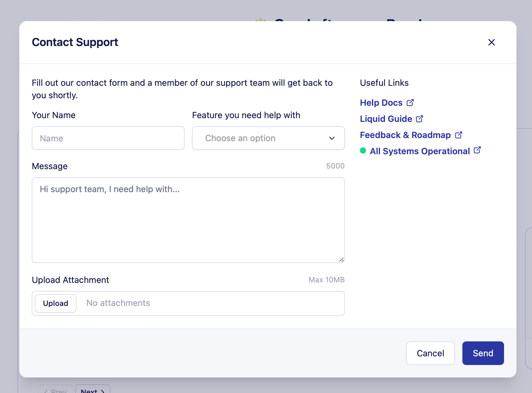Click the Next pagination button
Viewport: 532px width, 393px height.
pos(93,390)
